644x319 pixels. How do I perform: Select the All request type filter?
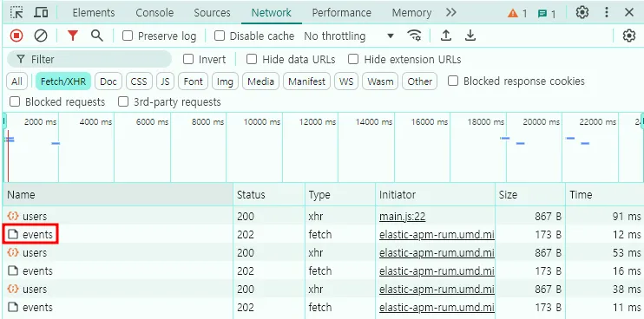point(16,81)
